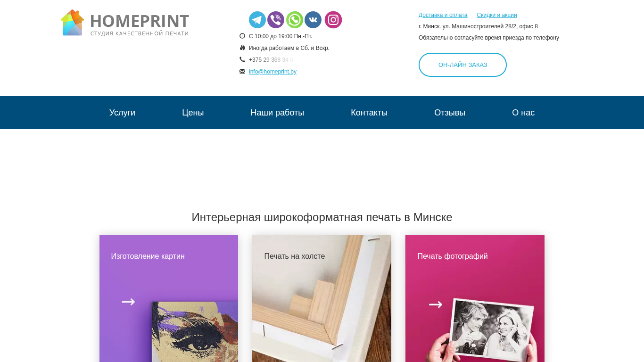Open the Контакты page
This screenshot has height=362, width=644.
[369, 113]
